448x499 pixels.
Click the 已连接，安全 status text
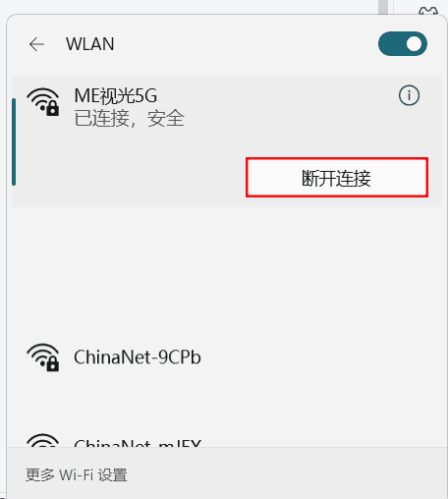click(130, 118)
